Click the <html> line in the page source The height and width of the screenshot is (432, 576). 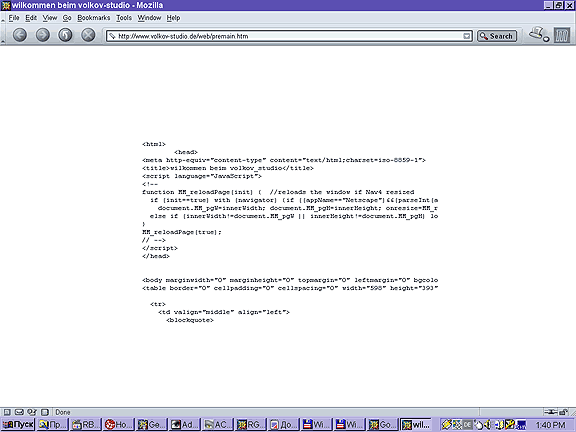point(154,144)
